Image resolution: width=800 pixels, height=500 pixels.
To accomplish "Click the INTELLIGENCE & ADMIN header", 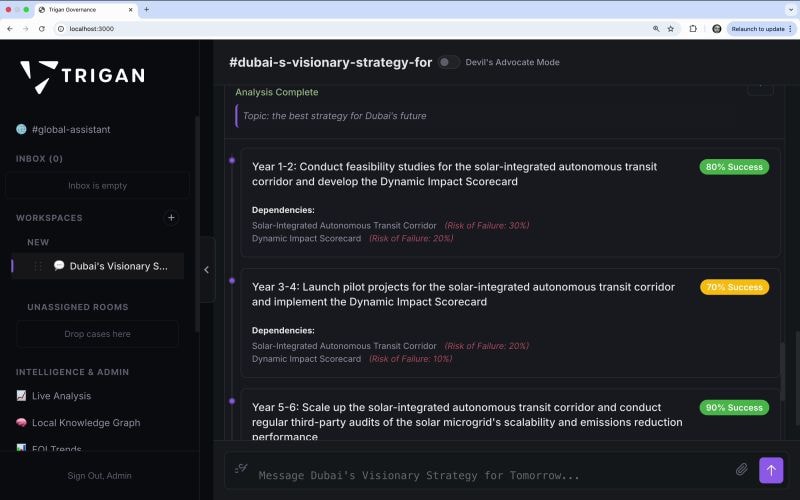I will [72, 372].
